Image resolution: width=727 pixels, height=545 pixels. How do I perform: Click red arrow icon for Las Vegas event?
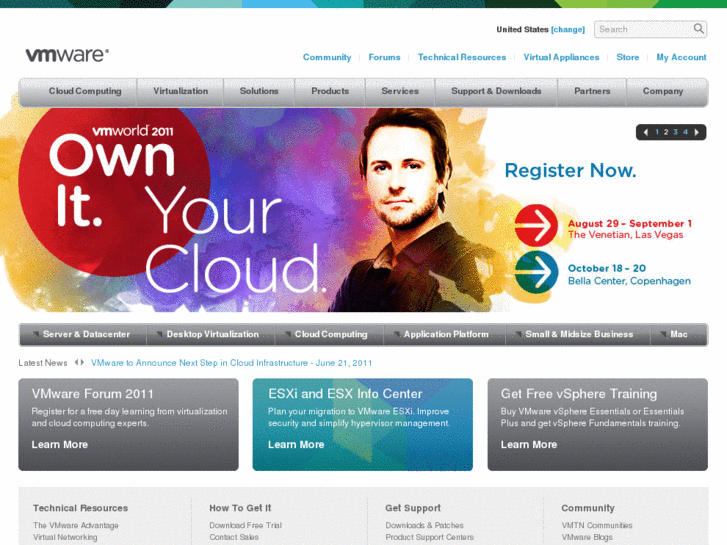[x=536, y=225]
